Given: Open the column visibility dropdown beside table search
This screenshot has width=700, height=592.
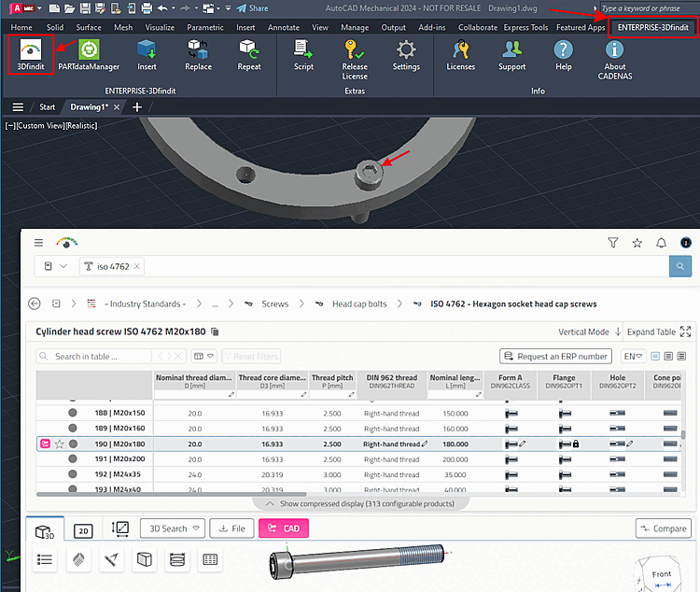Looking at the screenshot, I should pyautogui.click(x=204, y=356).
